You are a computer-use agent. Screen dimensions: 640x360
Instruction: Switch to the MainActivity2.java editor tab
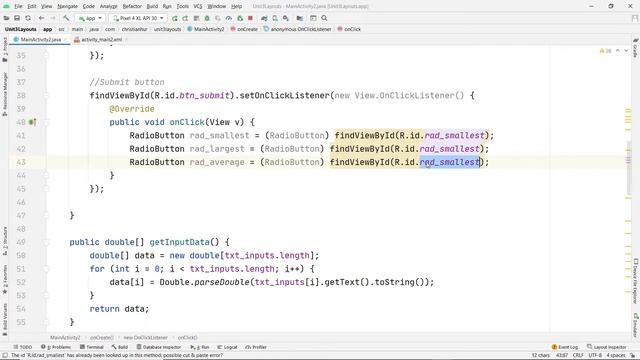[40, 39]
